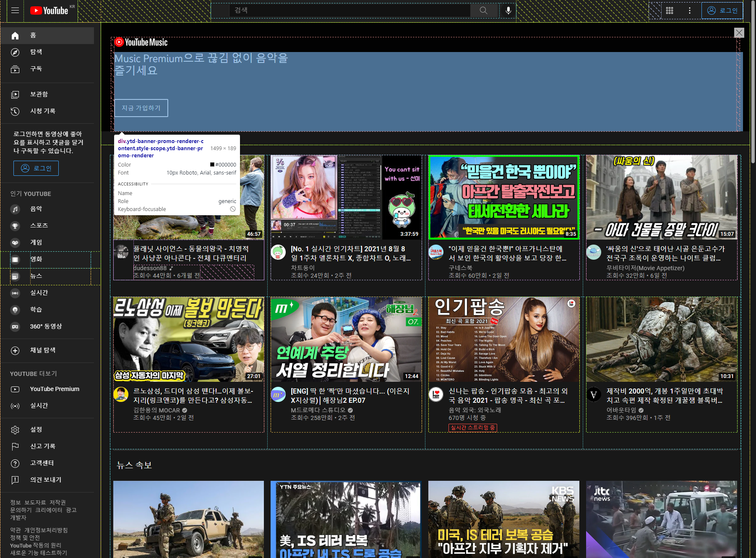Click 개인정보처리방침 footer link
The height and width of the screenshot is (558, 756).
pos(46,530)
